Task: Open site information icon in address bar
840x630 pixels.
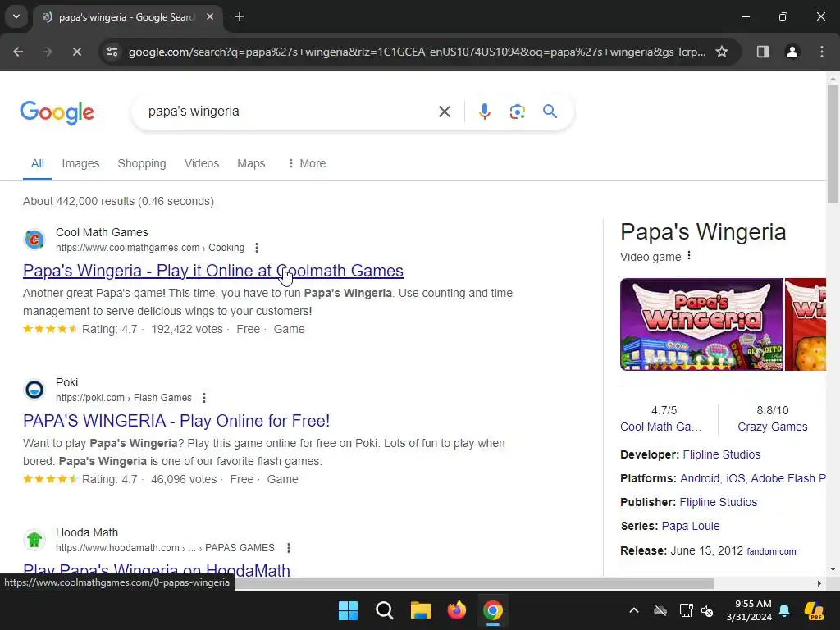Action: [112, 52]
